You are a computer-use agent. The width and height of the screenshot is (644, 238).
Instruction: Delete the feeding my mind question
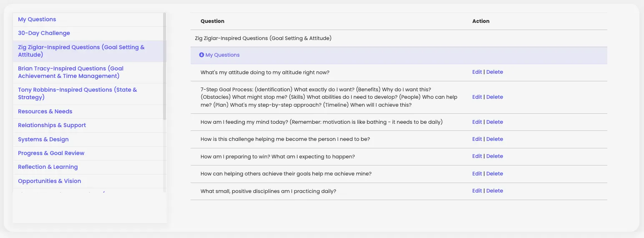pos(495,122)
